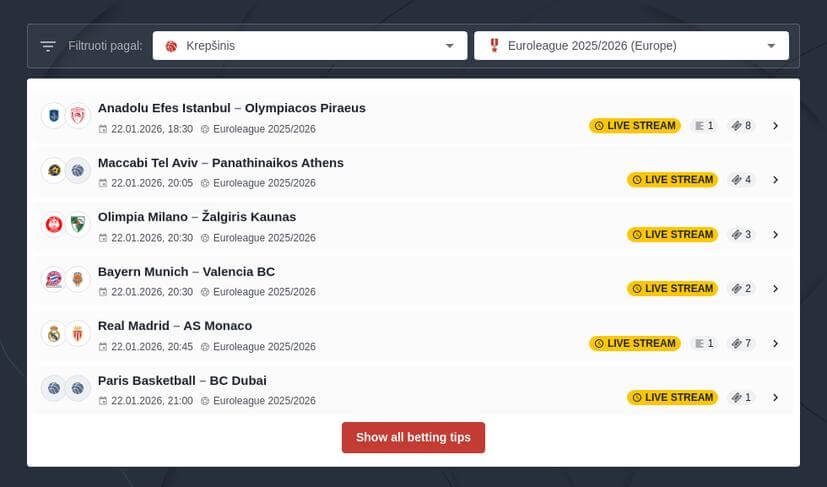Click the filter lines icon
Image resolution: width=827 pixels, height=487 pixels.
[x=48, y=46]
